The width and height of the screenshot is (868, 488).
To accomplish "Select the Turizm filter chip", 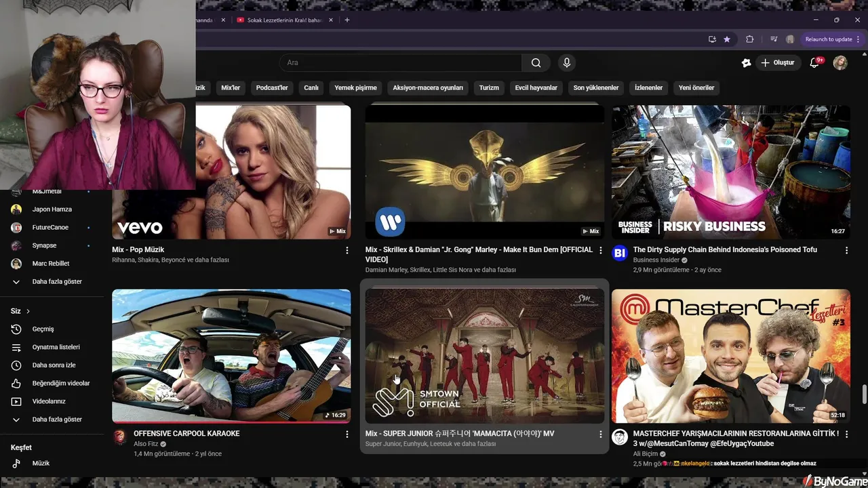I will (x=489, y=87).
